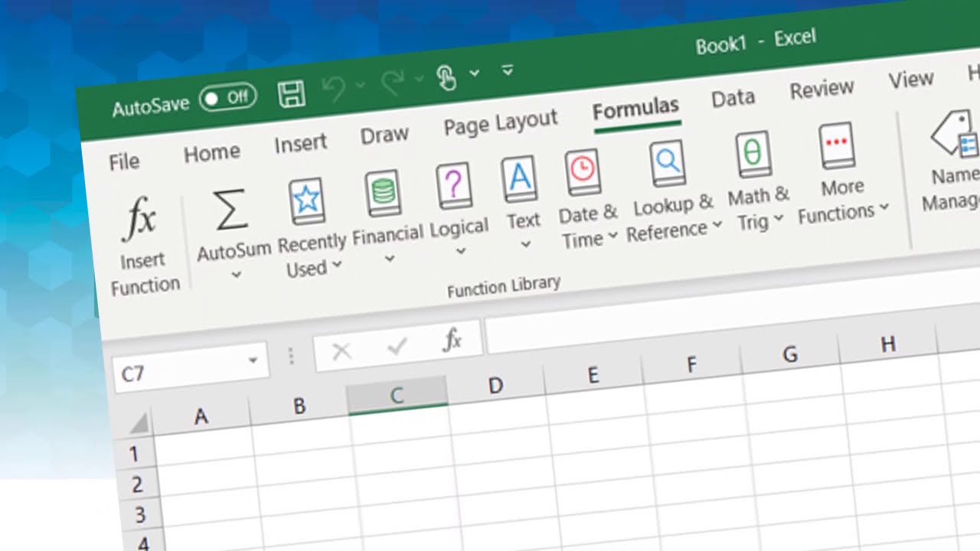Image resolution: width=980 pixels, height=551 pixels.
Task: Click the AutoSum sigma icon
Action: [232, 212]
